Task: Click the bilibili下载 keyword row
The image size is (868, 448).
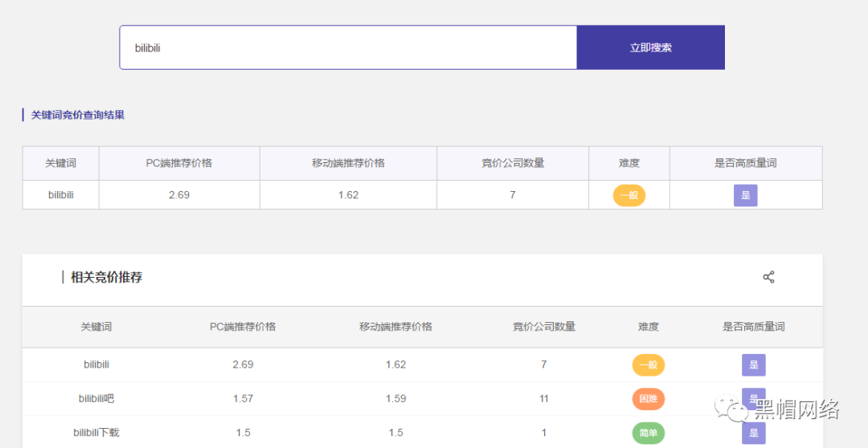Action: click(96, 433)
